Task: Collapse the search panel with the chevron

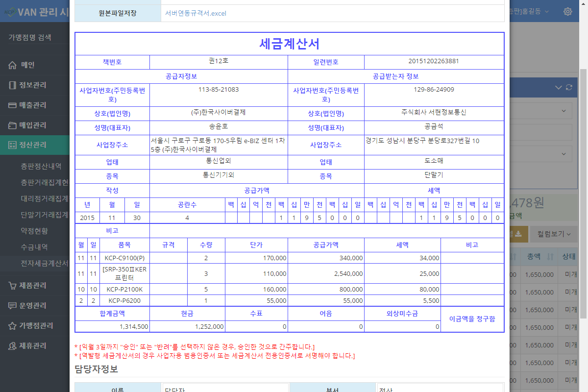Action: [559, 87]
